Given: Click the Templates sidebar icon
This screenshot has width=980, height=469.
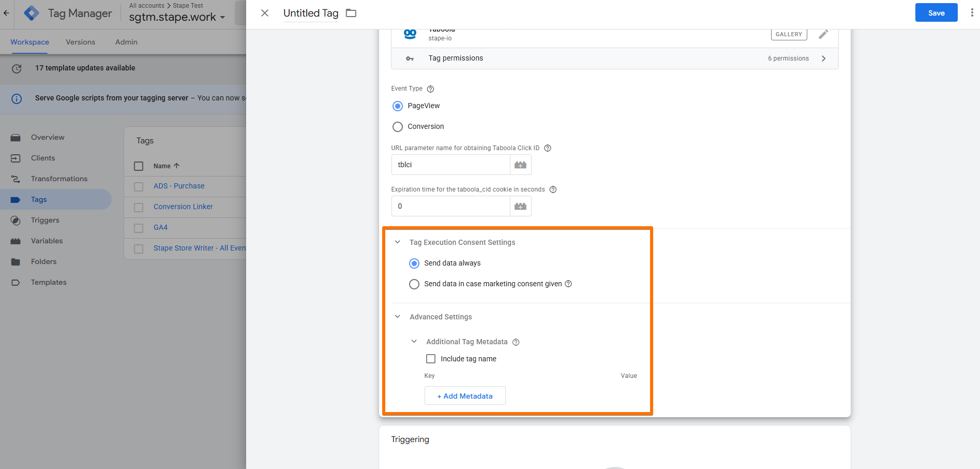Looking at the screenshot, I should (16, 283).
